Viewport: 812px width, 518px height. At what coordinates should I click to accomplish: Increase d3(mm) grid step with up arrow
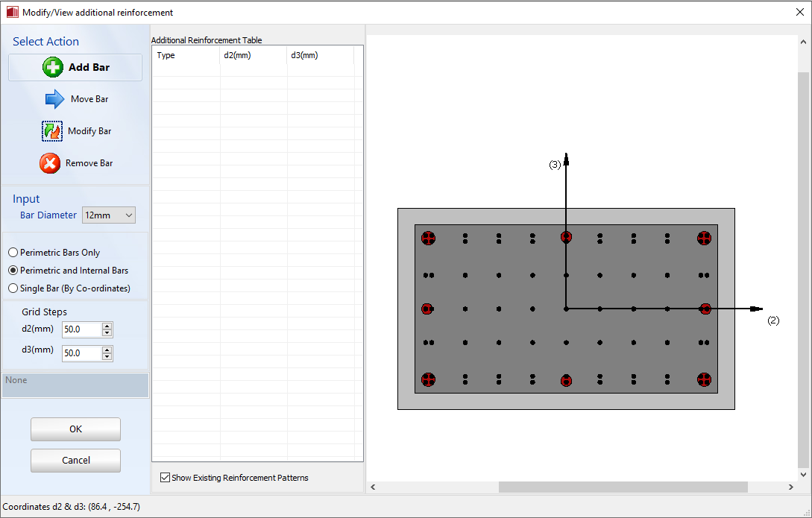tap(107, 350)
